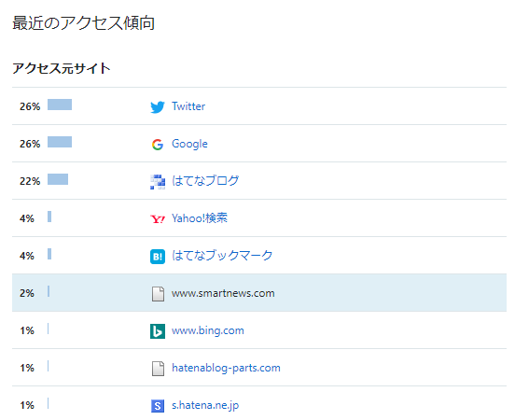Click the 22% value for はてなブログ
The image size is (529, 420).
30,181
